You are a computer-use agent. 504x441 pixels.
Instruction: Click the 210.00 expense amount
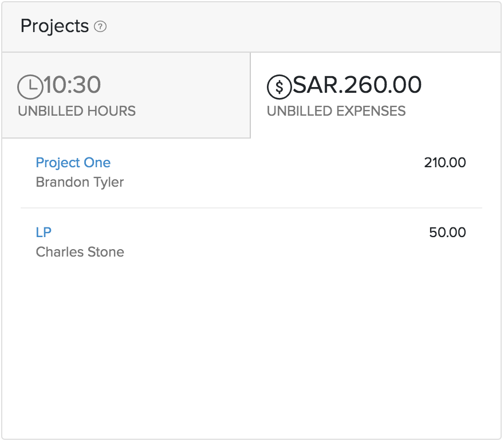click(x=445, y=163)
